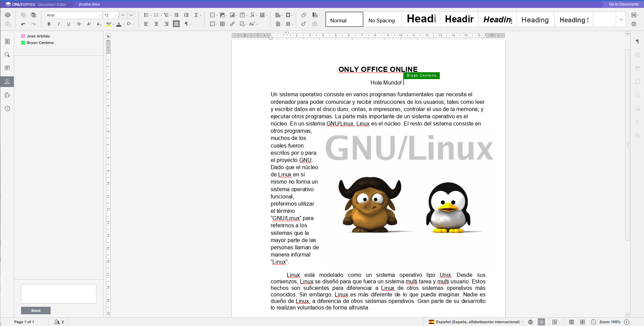Apply the regular-weight Heading style
Image resolution: width=644 pixels, height=326 pixels.
pos(536,20)
